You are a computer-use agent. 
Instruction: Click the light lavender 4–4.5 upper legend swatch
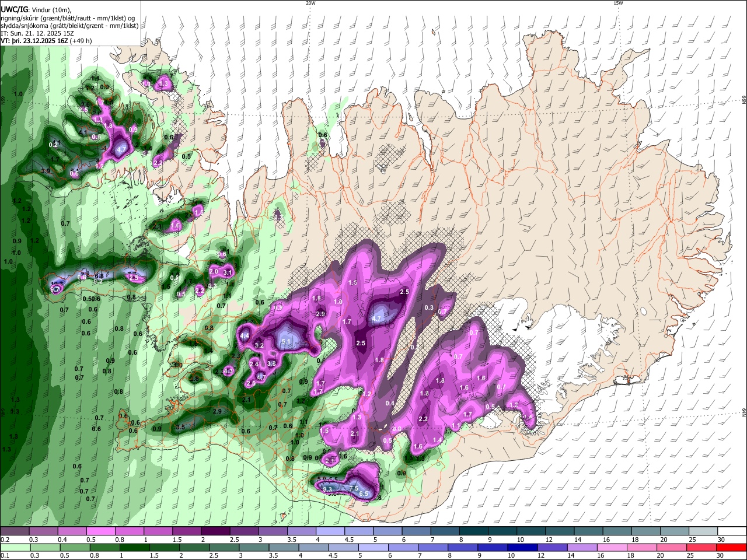(x=330, y=531)
